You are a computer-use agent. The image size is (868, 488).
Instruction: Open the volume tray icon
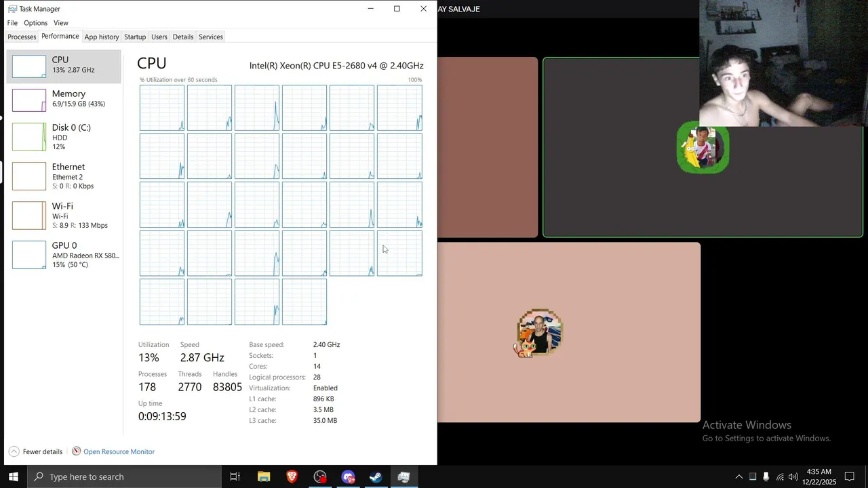tap(793, 476)
